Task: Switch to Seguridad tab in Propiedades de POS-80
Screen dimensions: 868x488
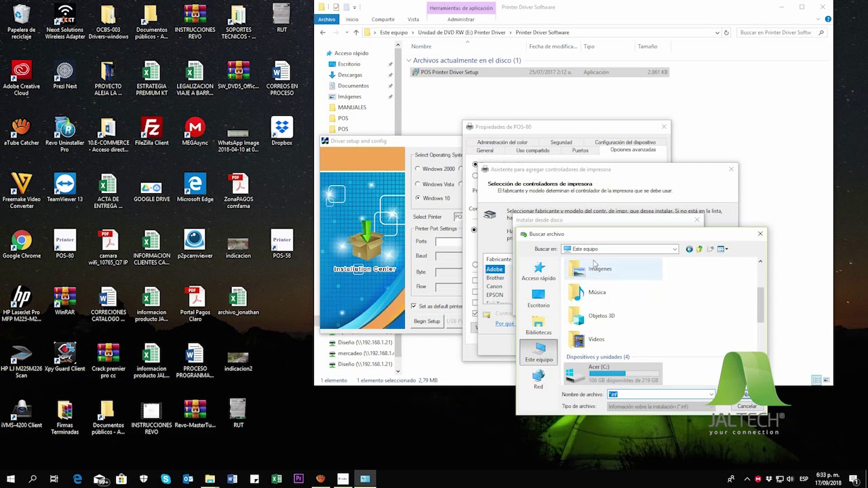Action: tap(561, 142)
